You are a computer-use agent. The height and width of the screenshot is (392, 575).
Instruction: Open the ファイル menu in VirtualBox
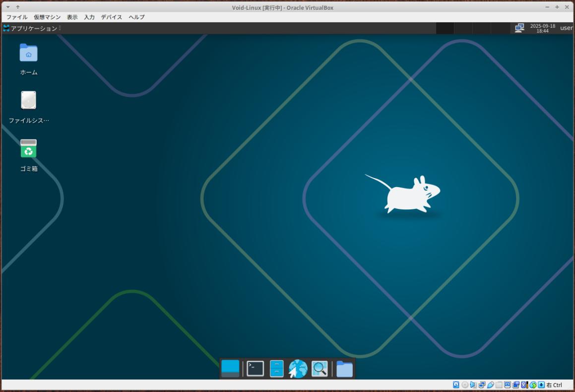[17, 17]
